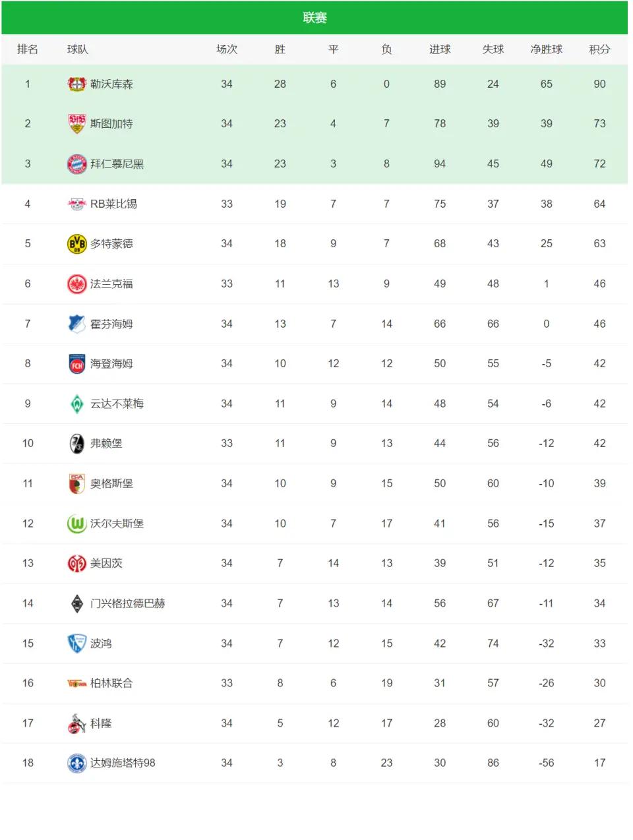Click the 科隆 goat crest icon

coord(77,723)
